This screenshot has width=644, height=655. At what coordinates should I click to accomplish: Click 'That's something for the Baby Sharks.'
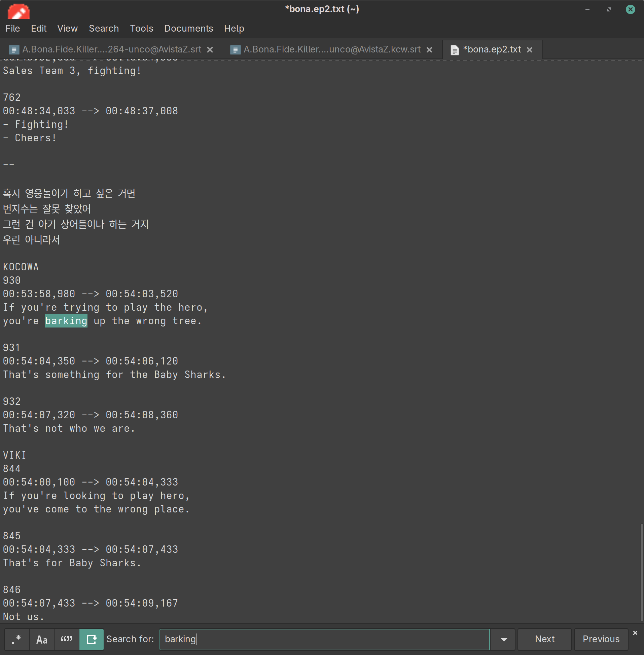[114, 375]
